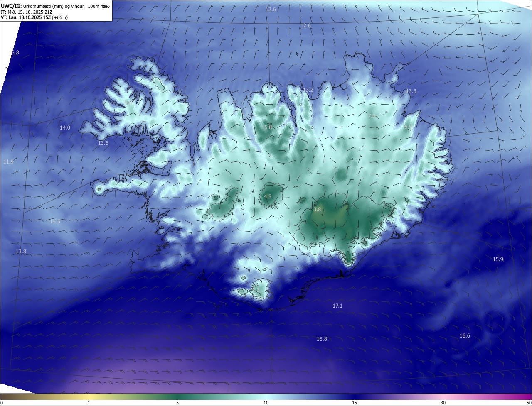532x406 pixels.
Task: Click the '1' tick on the color scale
Action: (89, 403)
